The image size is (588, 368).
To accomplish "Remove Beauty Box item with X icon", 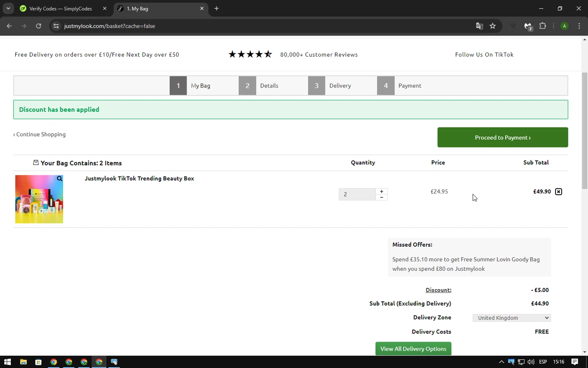I will (559, 191).
